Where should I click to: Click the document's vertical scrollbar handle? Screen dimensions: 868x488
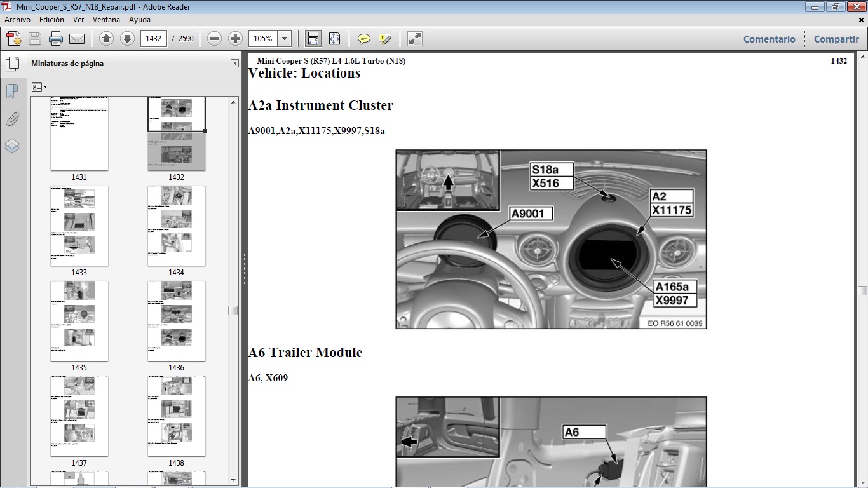click(862, 291)
